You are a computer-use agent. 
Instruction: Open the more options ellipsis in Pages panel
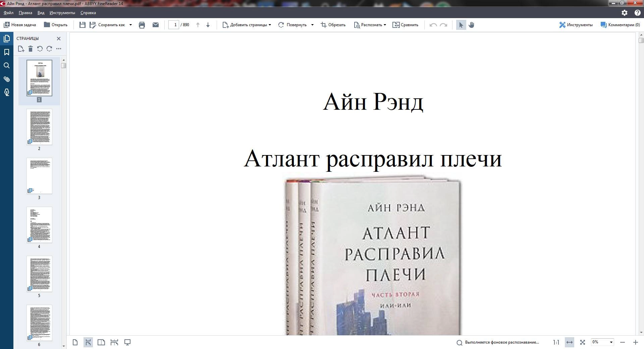pos(59,49)
